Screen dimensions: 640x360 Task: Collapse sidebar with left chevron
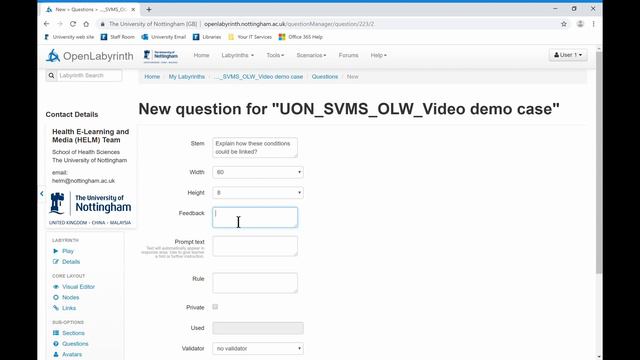(42, 193)
